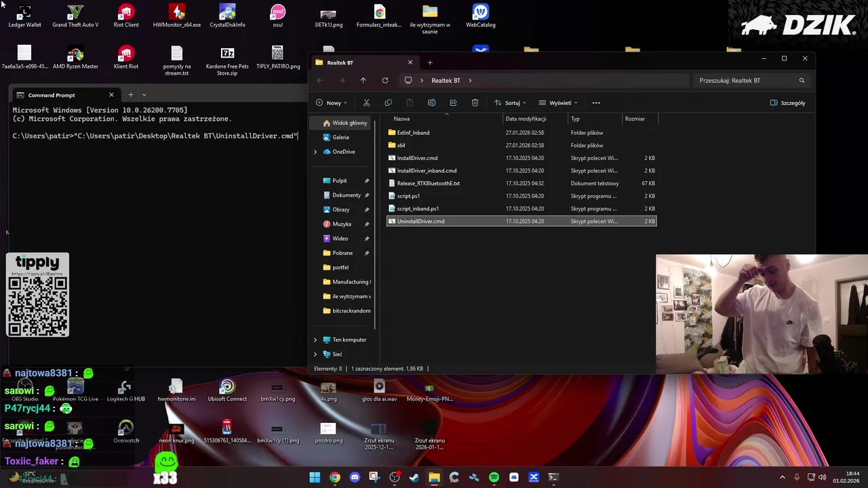
Task: Cut the selected file with the scissors icon
Action: (366, 103)
